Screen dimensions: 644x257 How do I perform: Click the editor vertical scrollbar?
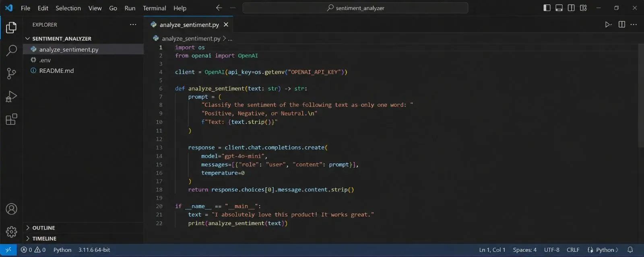click(641, 96)
